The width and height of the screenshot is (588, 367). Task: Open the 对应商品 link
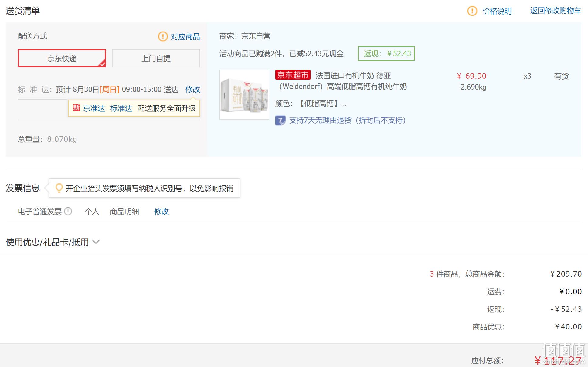coord(185,36)
